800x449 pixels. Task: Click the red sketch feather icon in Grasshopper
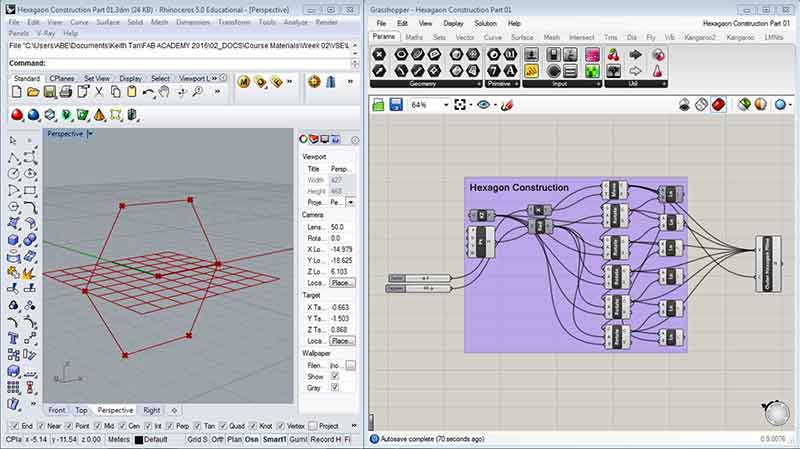(507, 105)
